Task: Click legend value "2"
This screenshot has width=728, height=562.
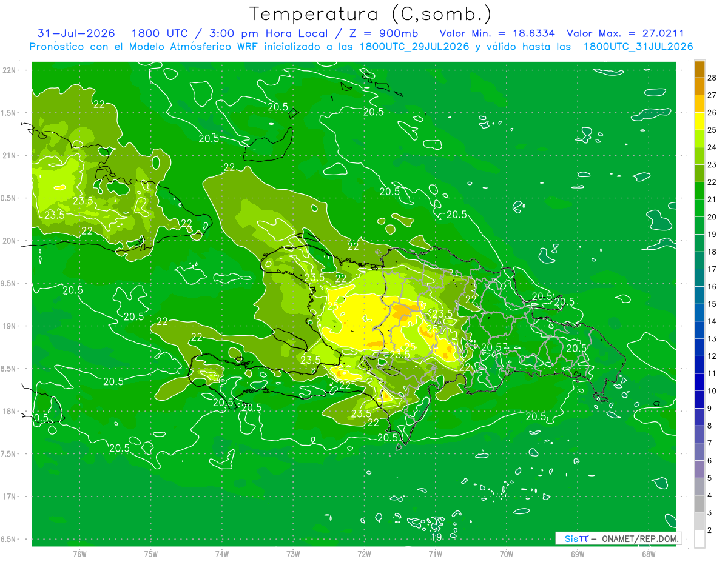Action: 710,530
